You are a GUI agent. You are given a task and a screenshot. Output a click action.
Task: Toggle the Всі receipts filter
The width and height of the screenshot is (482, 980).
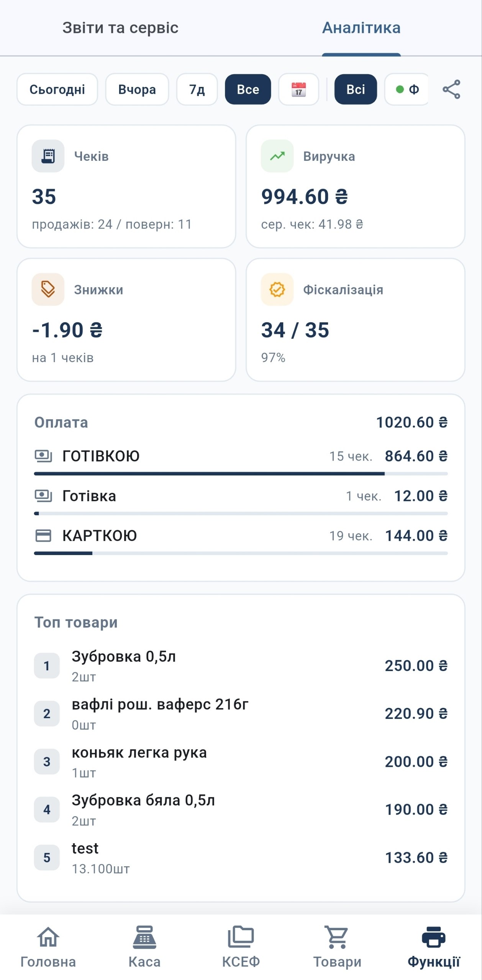click(x=356, y=89)
